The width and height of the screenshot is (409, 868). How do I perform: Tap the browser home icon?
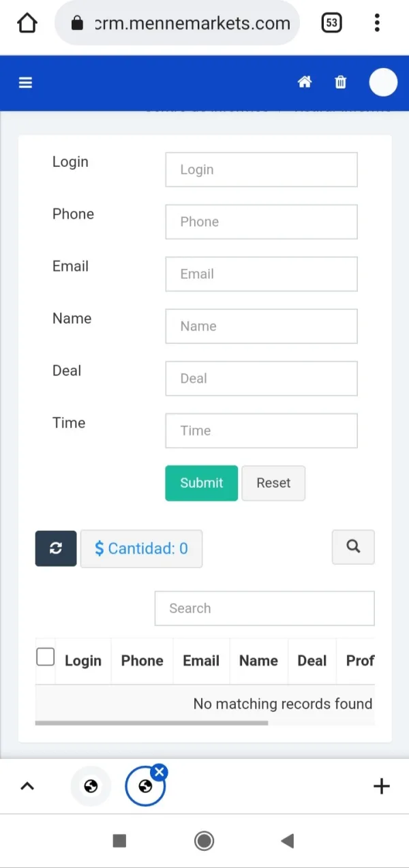click(27, 23)
